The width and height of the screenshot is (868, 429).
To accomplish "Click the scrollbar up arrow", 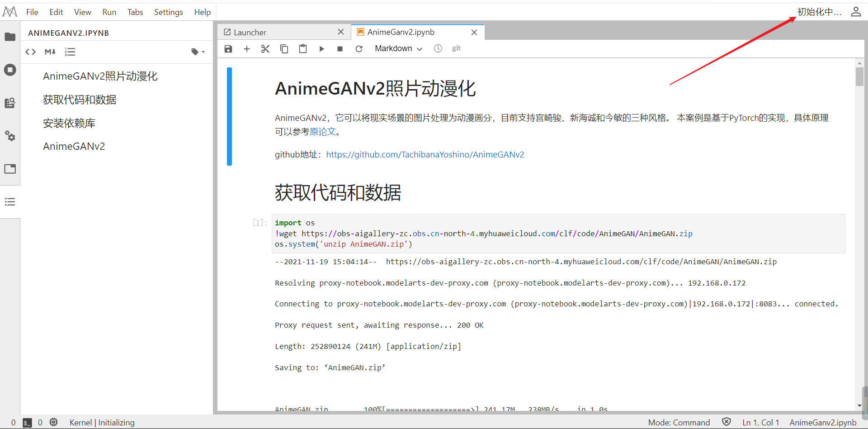I will [859, 63].
